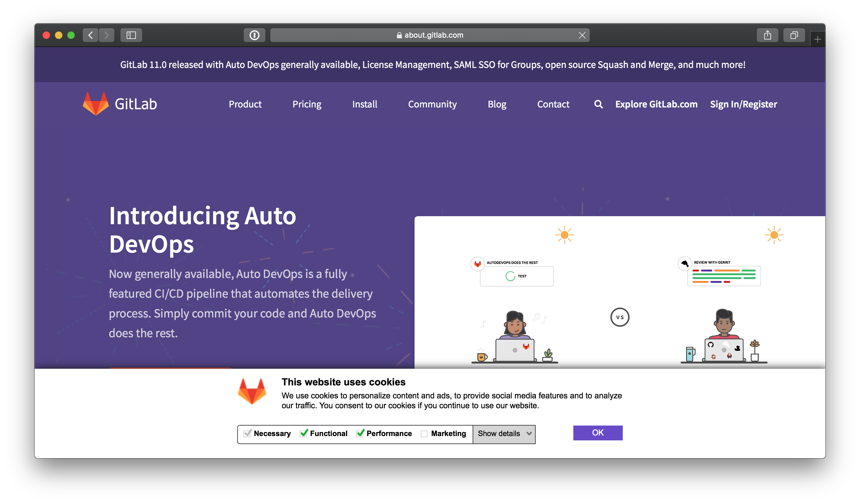Click the about.gitlab.com address field
This screenshot has width=860, height=504.
click(430, 35)
